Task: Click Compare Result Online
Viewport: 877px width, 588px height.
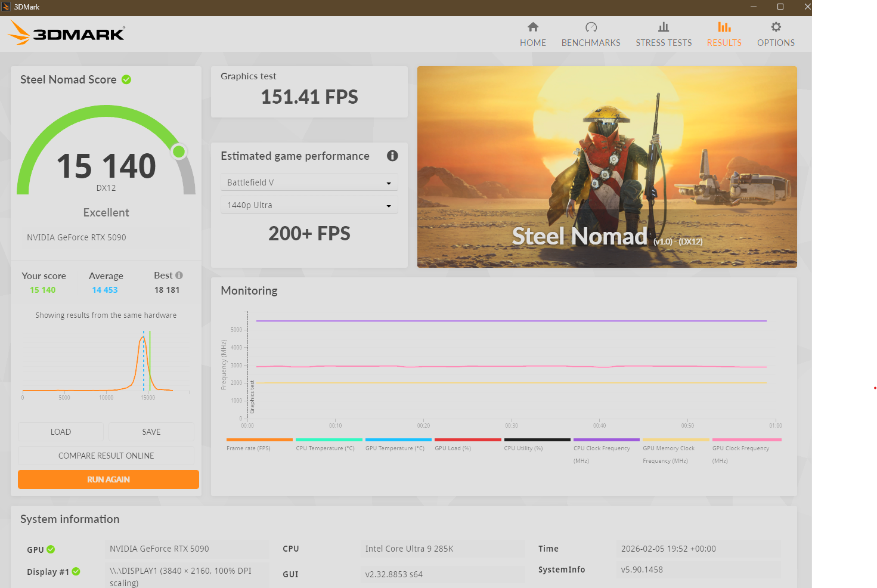Action: 106,456
